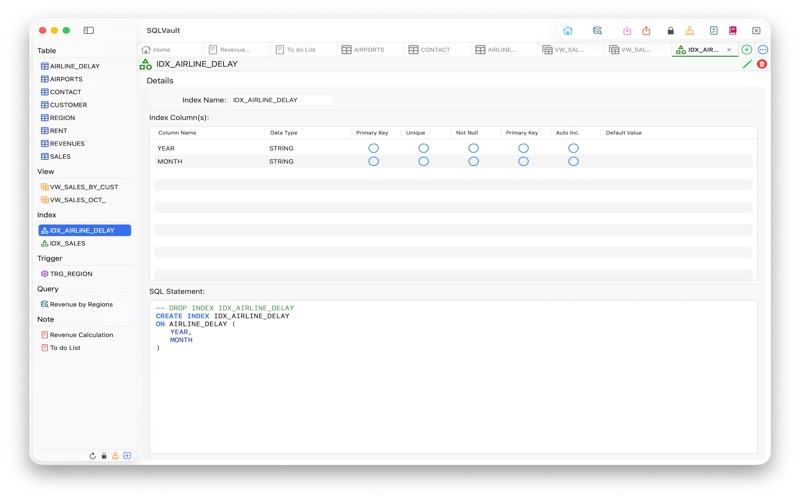Image resolution: width=800 pixels, height=500 pixels.
Task: Toggle Unique for the YEAR column
Action: click(423, 148)
